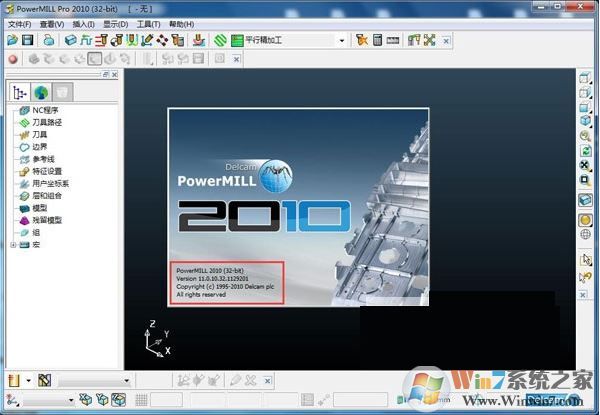600x415 pixels.
Task: Expand the 宏 tree node
Action: (x=12, y=244)
